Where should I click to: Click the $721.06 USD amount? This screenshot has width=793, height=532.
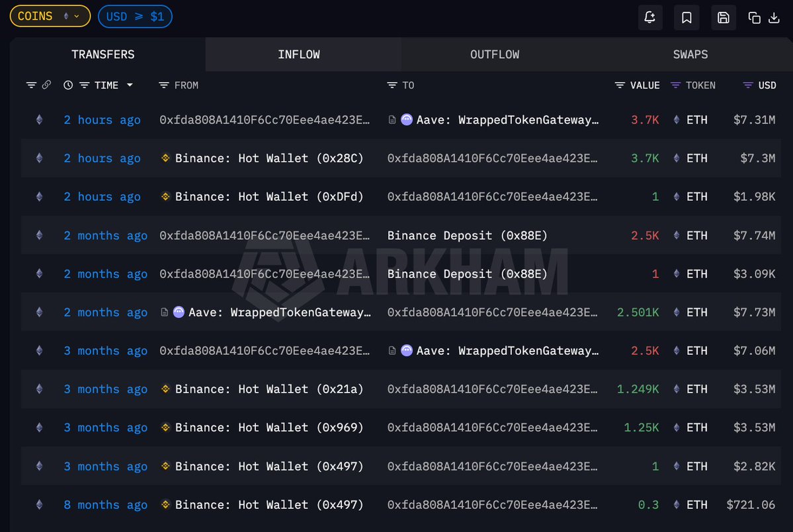tap(751, 505)
